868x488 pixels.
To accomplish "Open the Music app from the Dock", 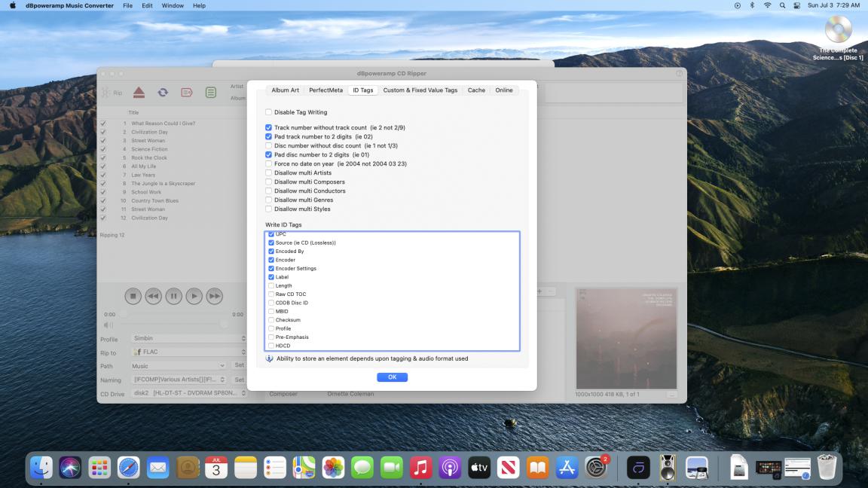I will tap(420, 468).
